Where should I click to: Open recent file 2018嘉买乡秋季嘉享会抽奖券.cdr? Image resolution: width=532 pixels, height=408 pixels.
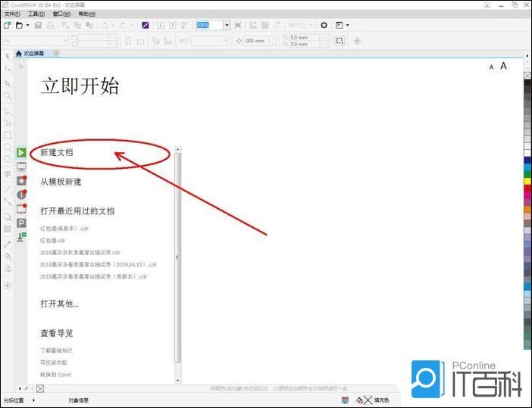(x=80, y=253)
